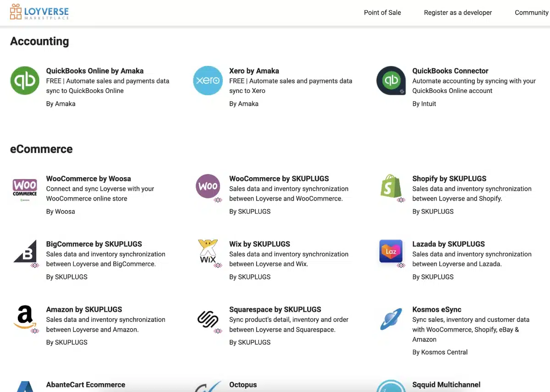The image size is (550, 392).
Task: Select the Kosmos eSync planet icon
Action: point(391,319)
